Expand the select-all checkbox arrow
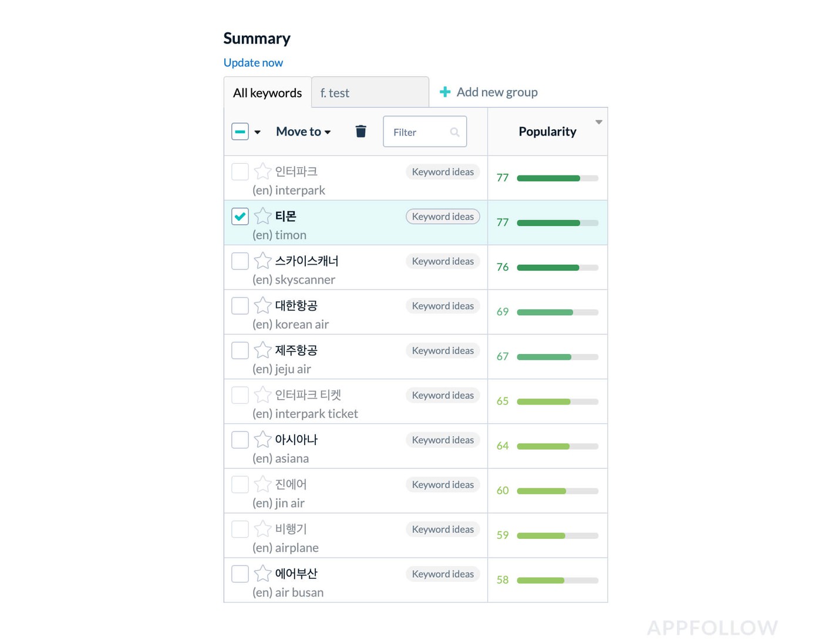This screenshot has height=644, width=822. [257, 132]
